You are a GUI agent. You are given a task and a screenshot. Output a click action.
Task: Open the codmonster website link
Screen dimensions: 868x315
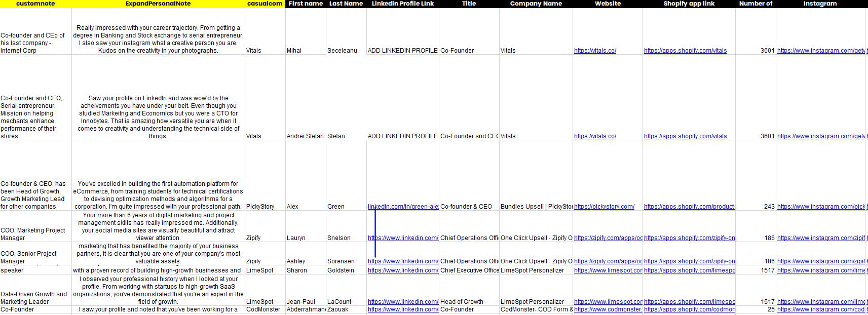(608, 309)
